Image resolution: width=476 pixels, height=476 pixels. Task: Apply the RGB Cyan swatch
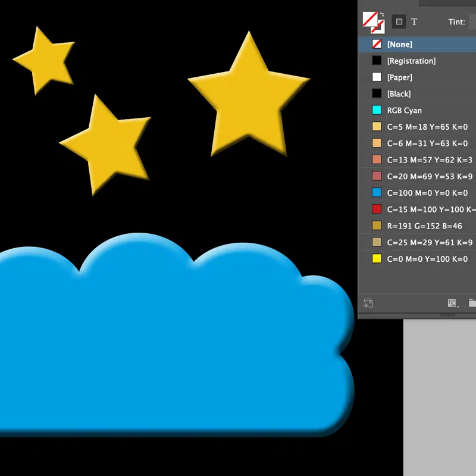point(416,111)
